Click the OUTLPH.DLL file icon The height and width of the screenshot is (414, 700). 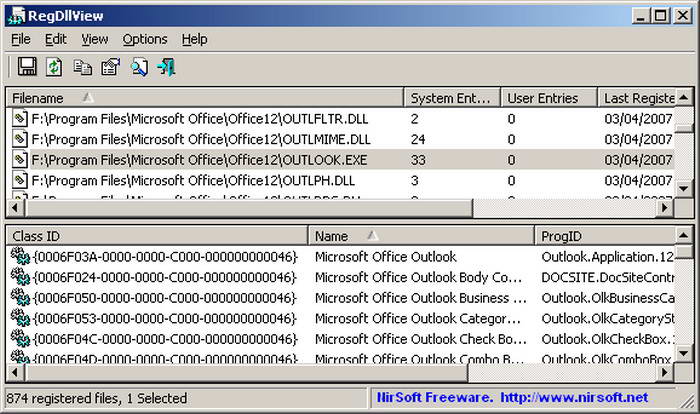click(19, 180)
